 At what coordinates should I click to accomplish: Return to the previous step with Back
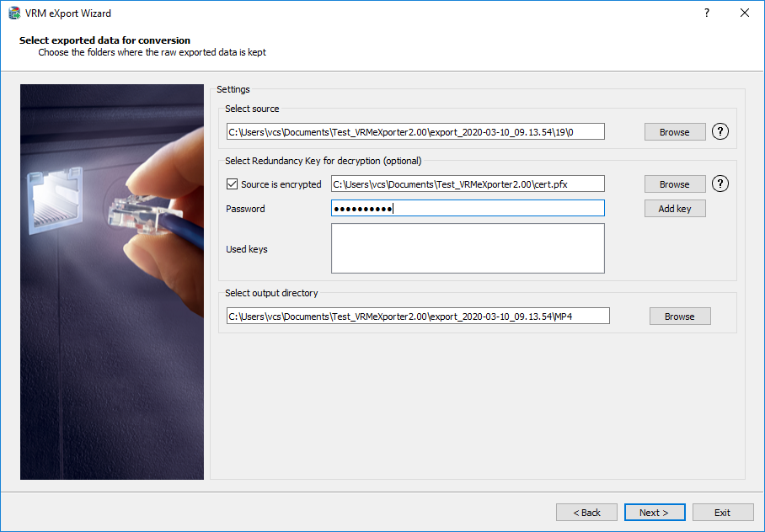coord(586,513)
